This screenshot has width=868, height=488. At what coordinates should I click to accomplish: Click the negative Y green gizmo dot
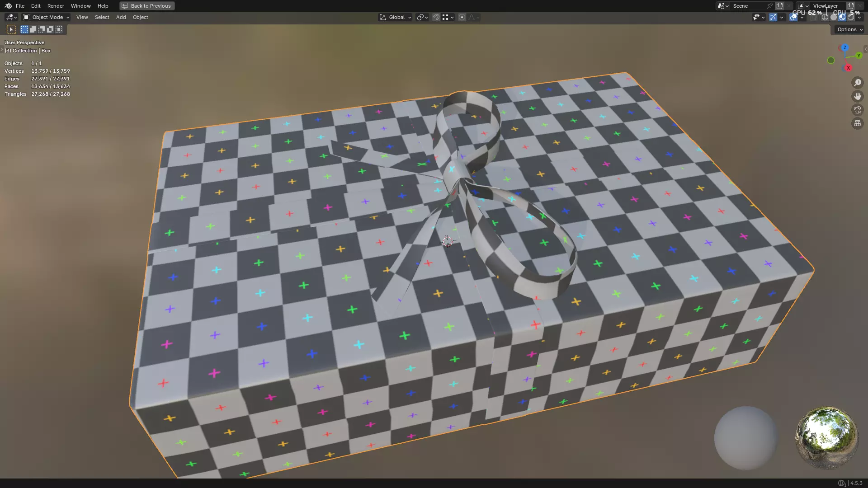831,60
